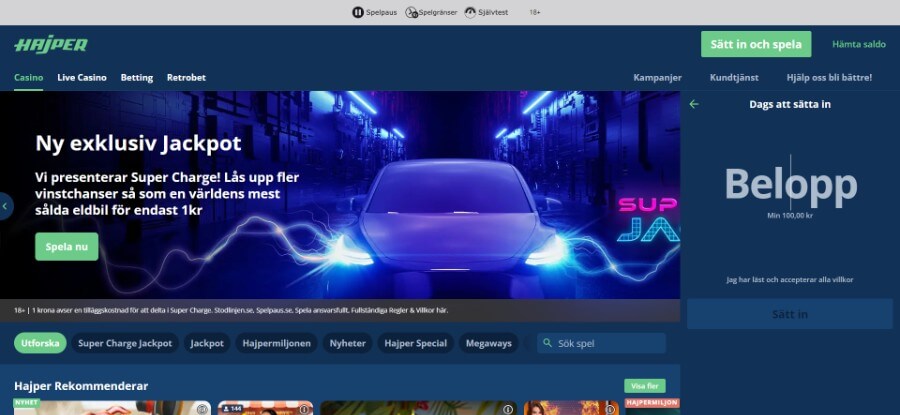Click Hjälp oss bli bättre link

pyautogui.click(x=829, y=77)
